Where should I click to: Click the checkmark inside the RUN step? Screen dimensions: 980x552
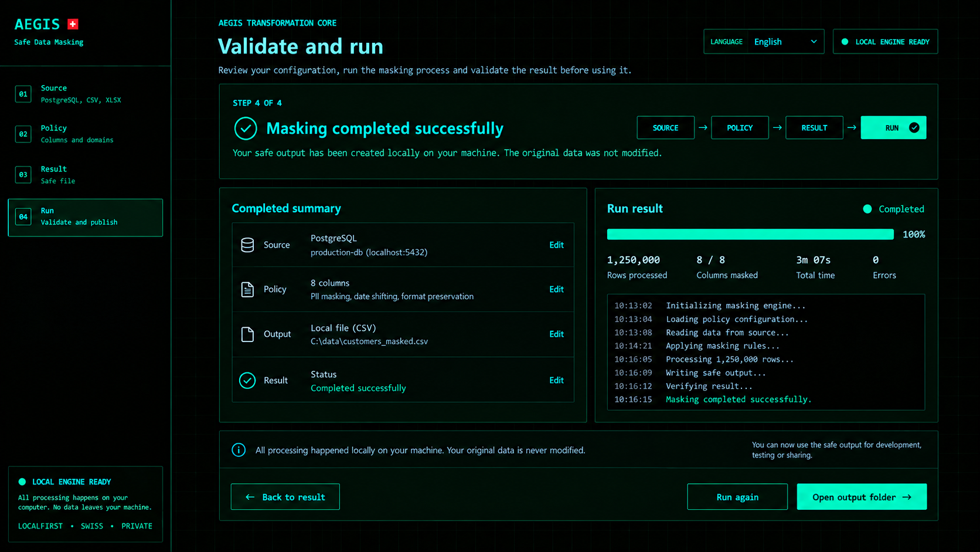pyautogui.click(x=914, y=127)
